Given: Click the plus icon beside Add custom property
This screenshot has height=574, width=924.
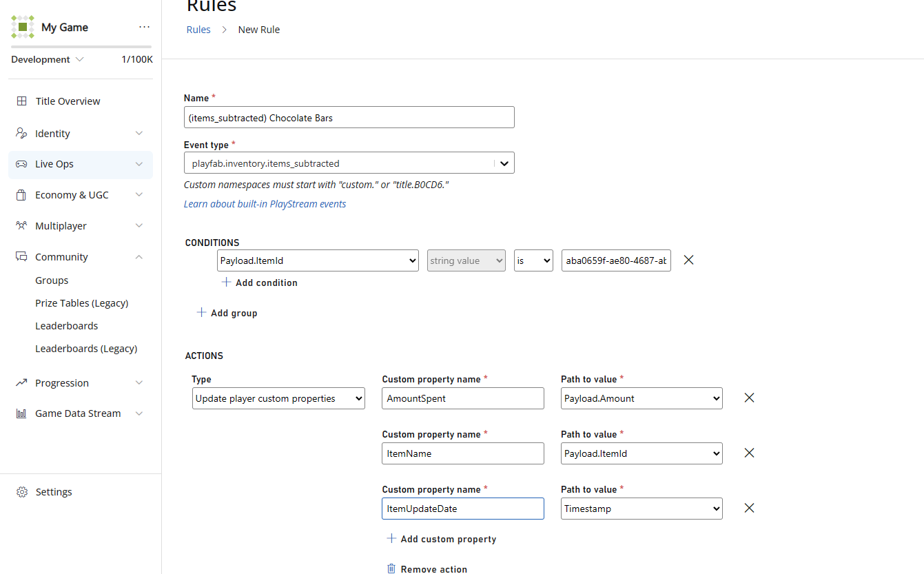Looking at the screenshot, I should 391,538.
